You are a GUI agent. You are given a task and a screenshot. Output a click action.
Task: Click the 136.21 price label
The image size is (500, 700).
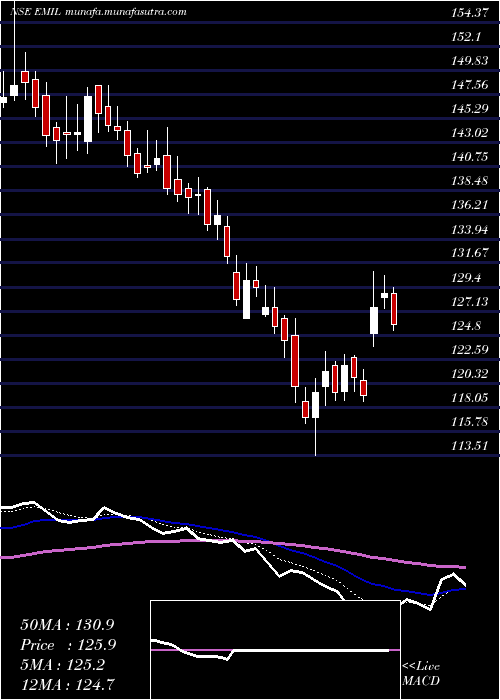coord(469,206)
